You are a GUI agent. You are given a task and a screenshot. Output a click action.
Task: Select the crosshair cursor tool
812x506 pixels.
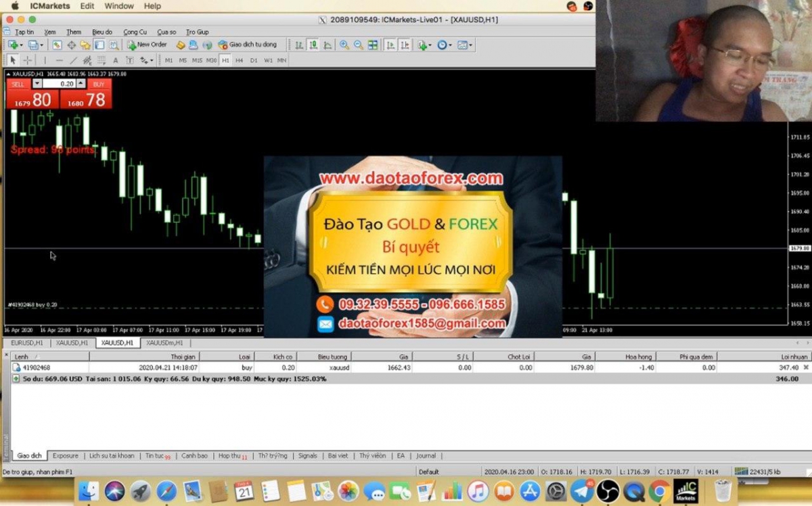pos(28,60)
